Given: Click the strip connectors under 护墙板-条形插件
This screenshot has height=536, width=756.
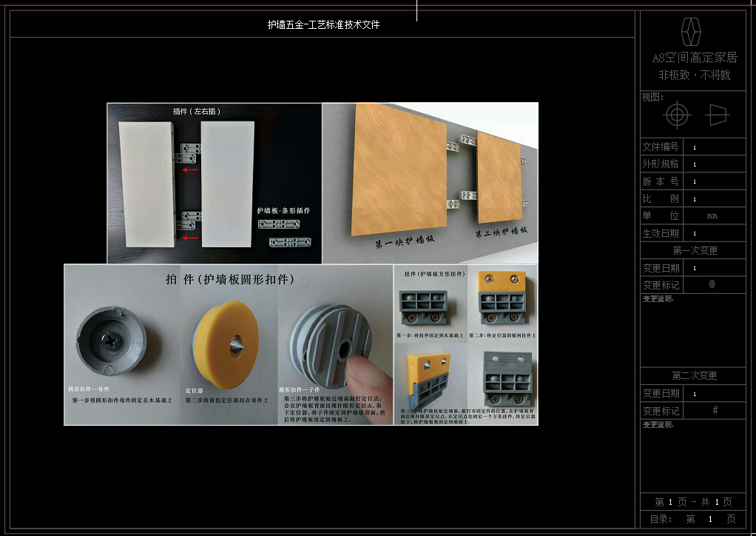Looking at the screenshot, I should pyautogui.click(x=285, y=232).
